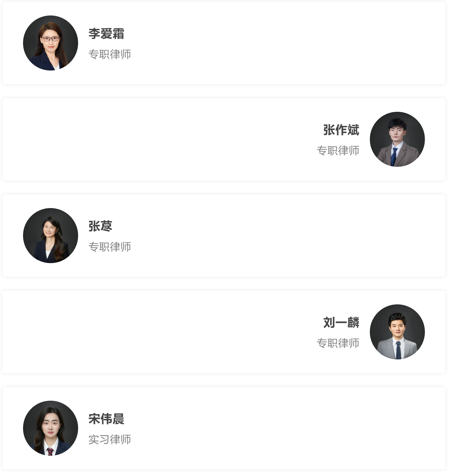Click the profile photo beside 张作斌
The height and width of the screenshot is (476, 450).
click(x=397, y=139)
